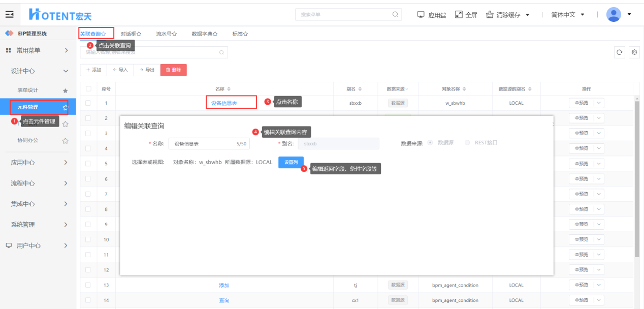The height and width of the screenshot is (309, 644).
Task: Click the table's vertical scrollbar
Action: (x=637, y=178)
